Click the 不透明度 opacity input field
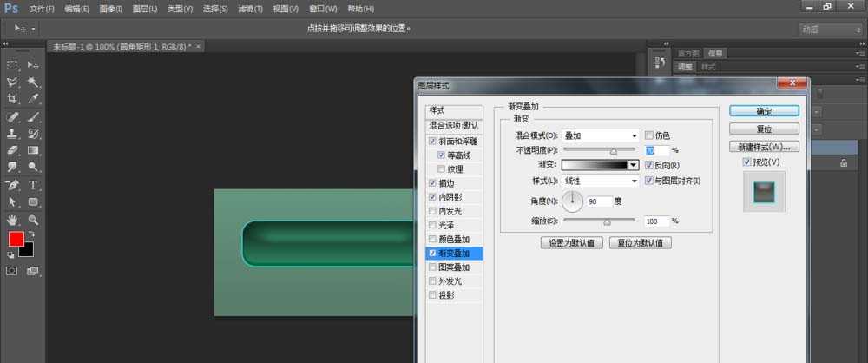The width and height of the screenshot is (868, 363). (x=655, y=150)
